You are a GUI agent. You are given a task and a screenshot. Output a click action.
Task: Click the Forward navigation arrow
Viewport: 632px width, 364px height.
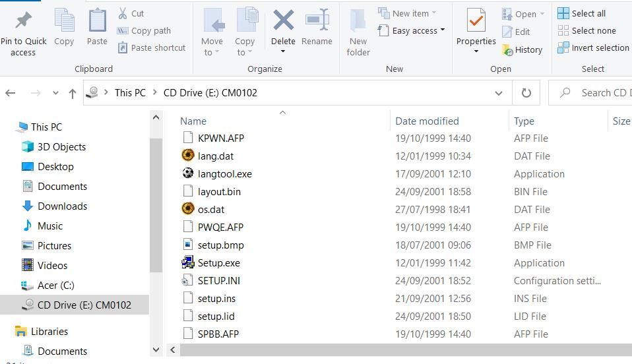pyautogui.click(x=36, y=93)
